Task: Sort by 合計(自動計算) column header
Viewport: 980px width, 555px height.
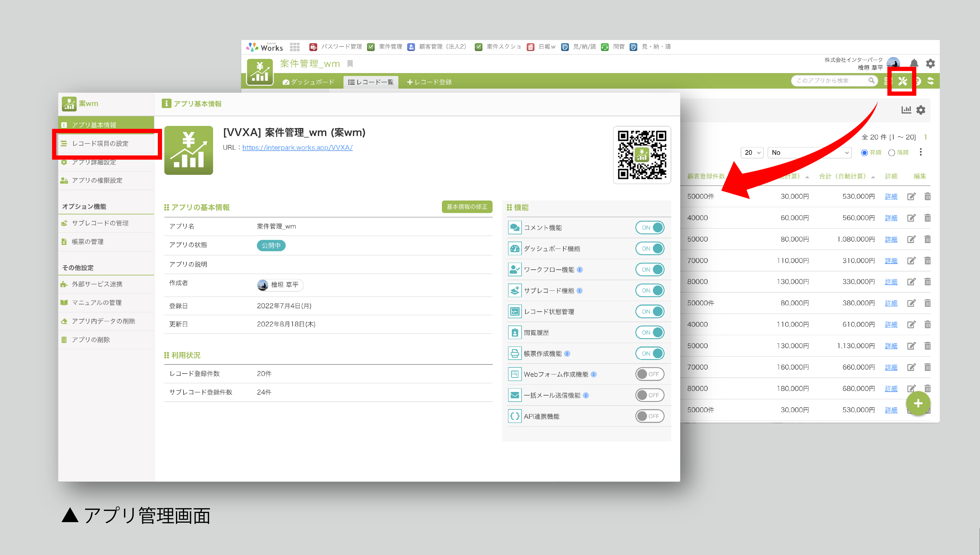Action: click(847, 176)
